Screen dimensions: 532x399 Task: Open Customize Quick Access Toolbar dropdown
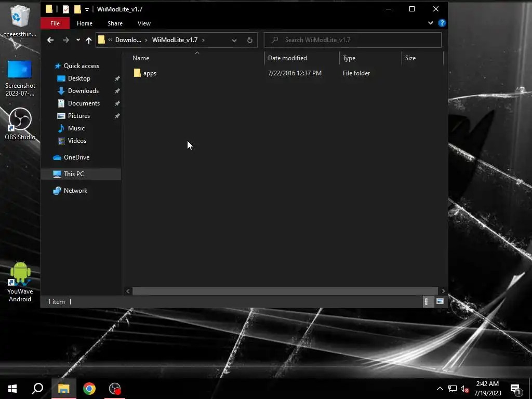tap(87, 9)
